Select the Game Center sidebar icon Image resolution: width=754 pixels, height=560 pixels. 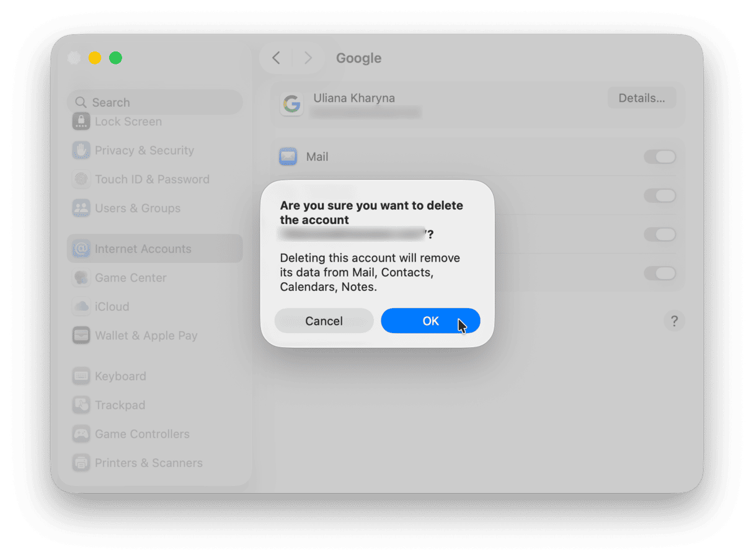pyautogui.click(x=81, y=277)
